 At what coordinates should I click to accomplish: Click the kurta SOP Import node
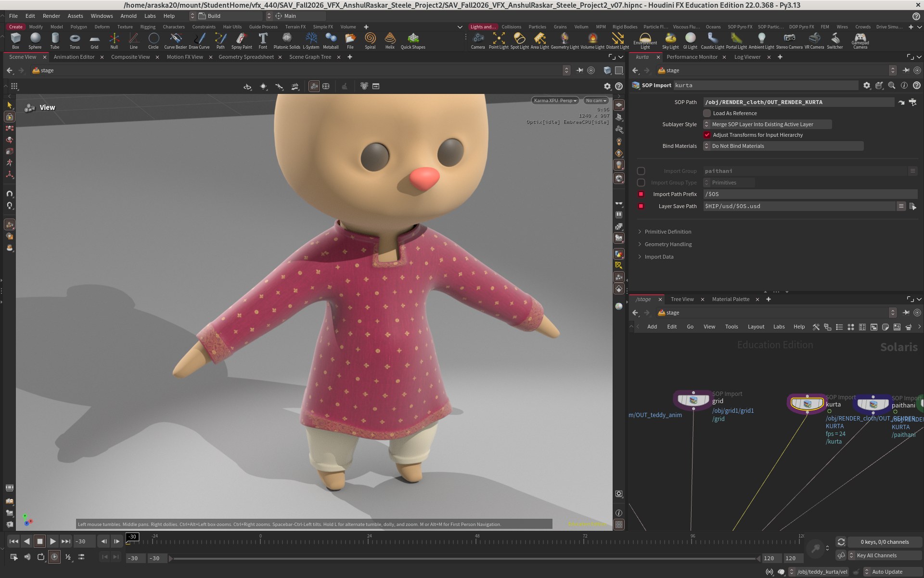pos(807,403)
